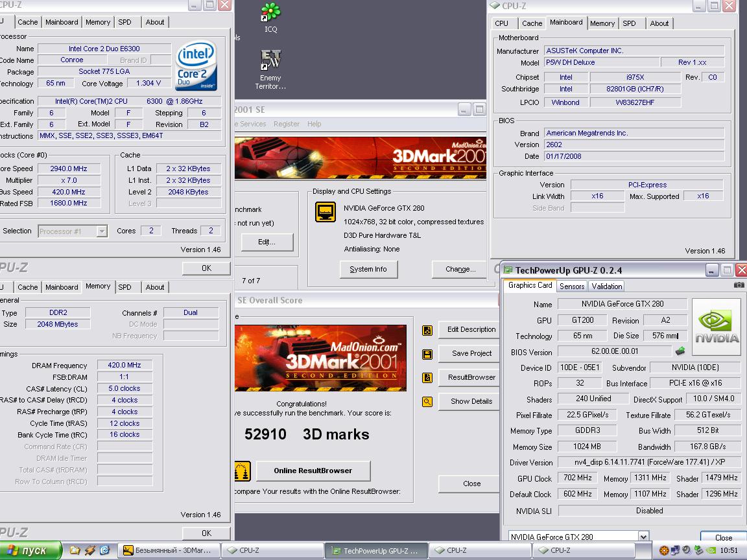Viewport: 747px width, 560px height.
Task: Click the Online ResultBrowser button
Action: pos(313,471)
